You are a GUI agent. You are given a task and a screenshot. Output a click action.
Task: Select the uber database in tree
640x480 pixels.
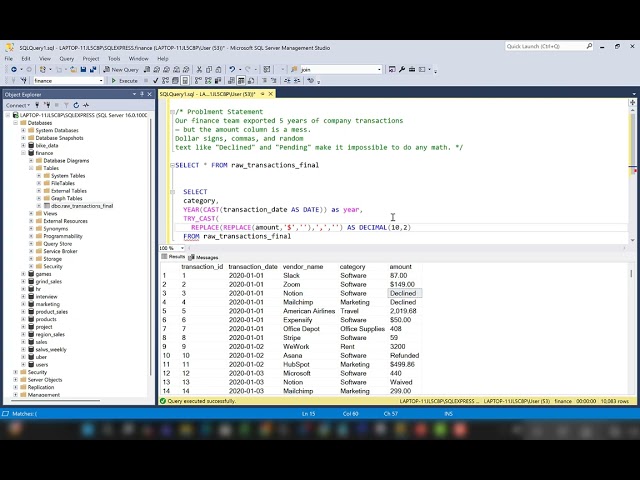point(41,357)
